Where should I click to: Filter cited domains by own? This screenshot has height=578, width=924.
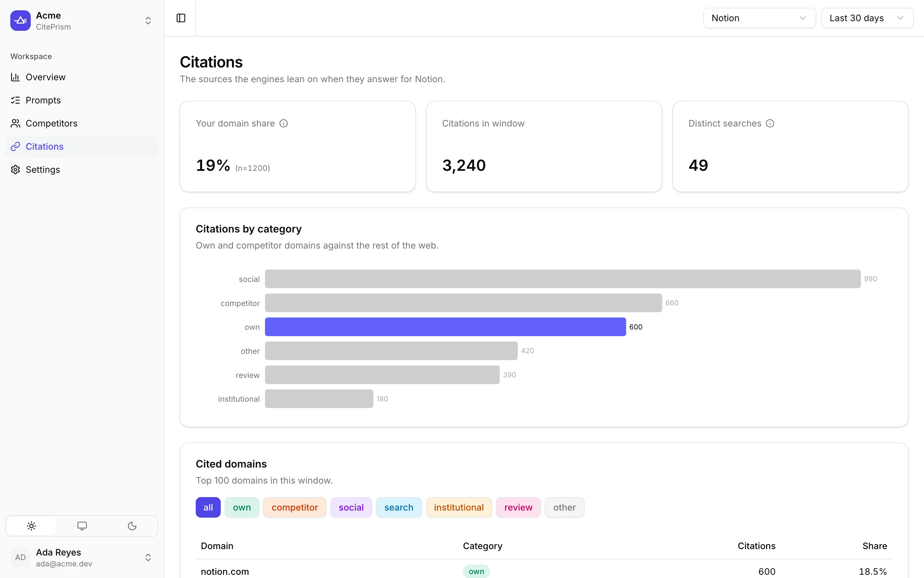242,507
